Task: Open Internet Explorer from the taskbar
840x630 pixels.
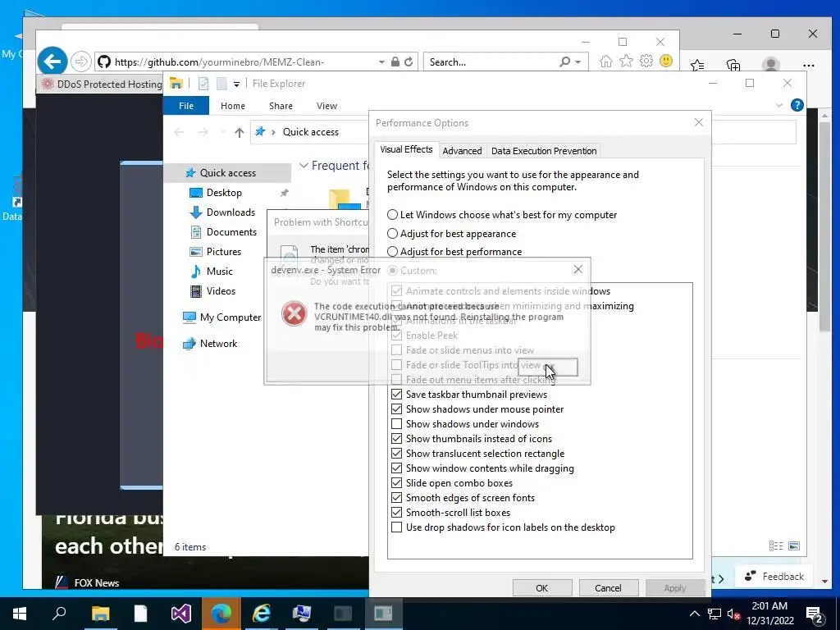Action: (x=262, y=614)
